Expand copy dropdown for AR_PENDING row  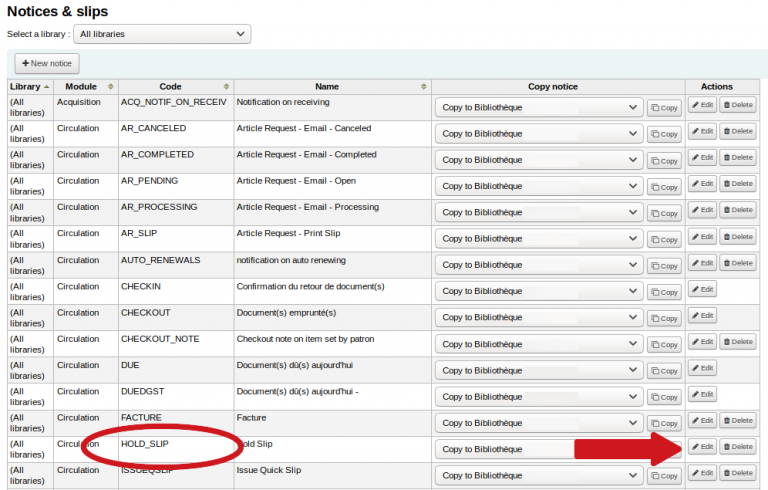538,186
